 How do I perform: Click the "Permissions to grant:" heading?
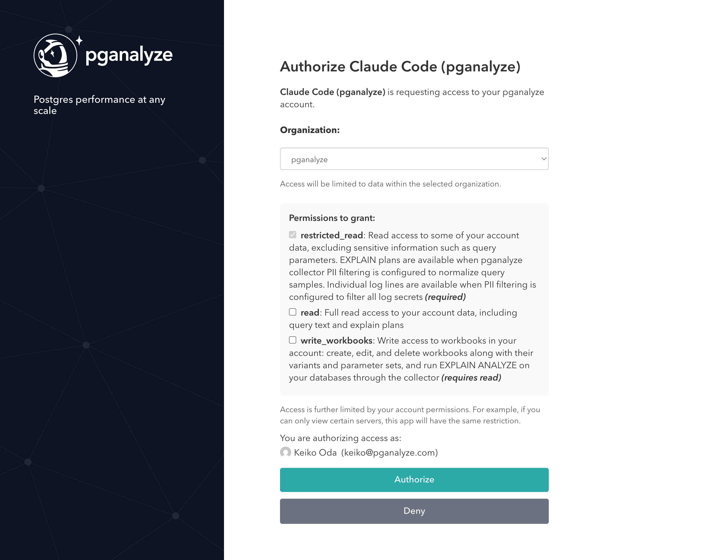coord(332,218)
